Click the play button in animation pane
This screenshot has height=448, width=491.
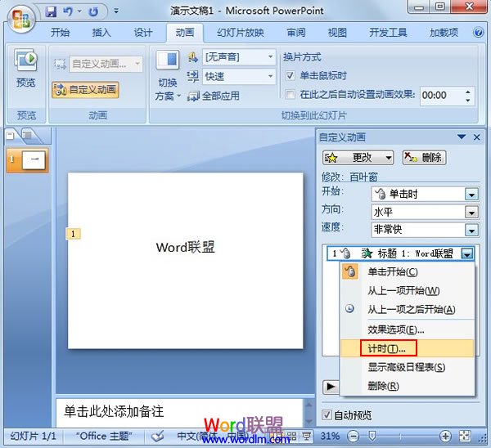[x=331, y=387]
